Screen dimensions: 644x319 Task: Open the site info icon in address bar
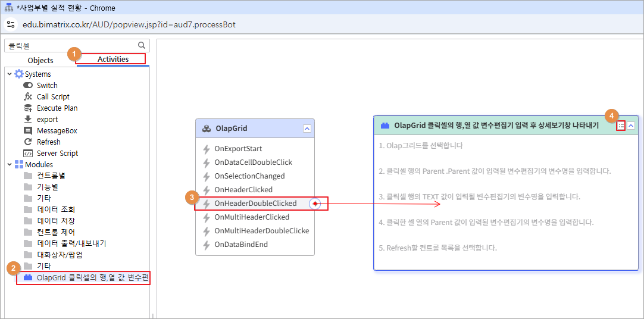[11, 24]
